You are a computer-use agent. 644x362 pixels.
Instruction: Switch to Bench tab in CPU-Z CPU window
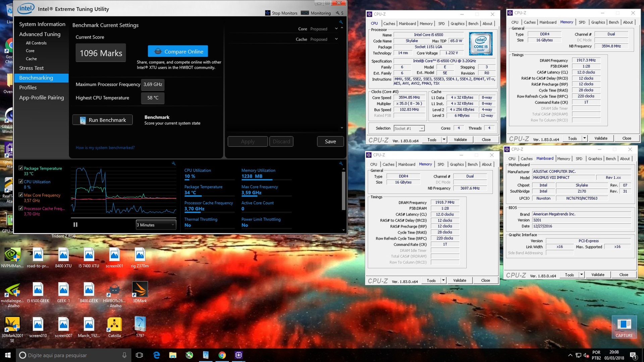tap(473, 23)
